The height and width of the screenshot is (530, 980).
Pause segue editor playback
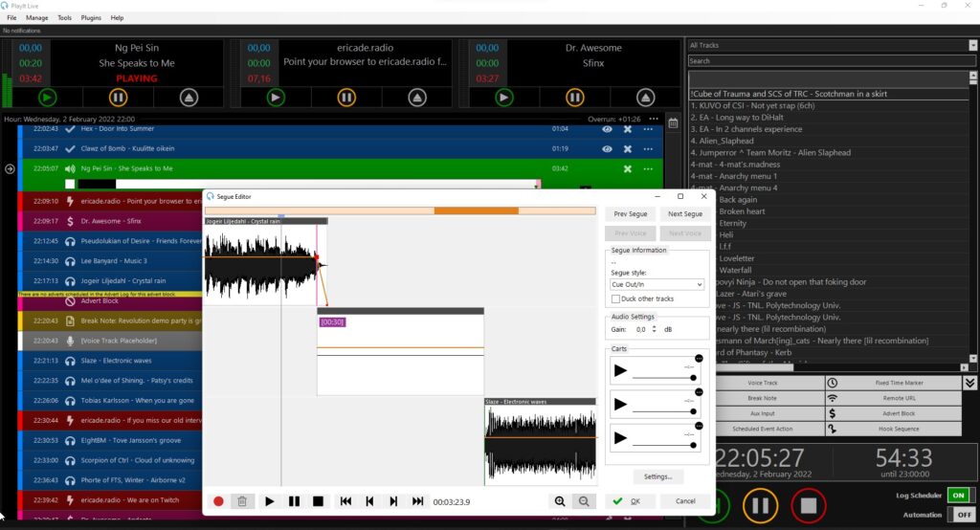pos(294,501)
